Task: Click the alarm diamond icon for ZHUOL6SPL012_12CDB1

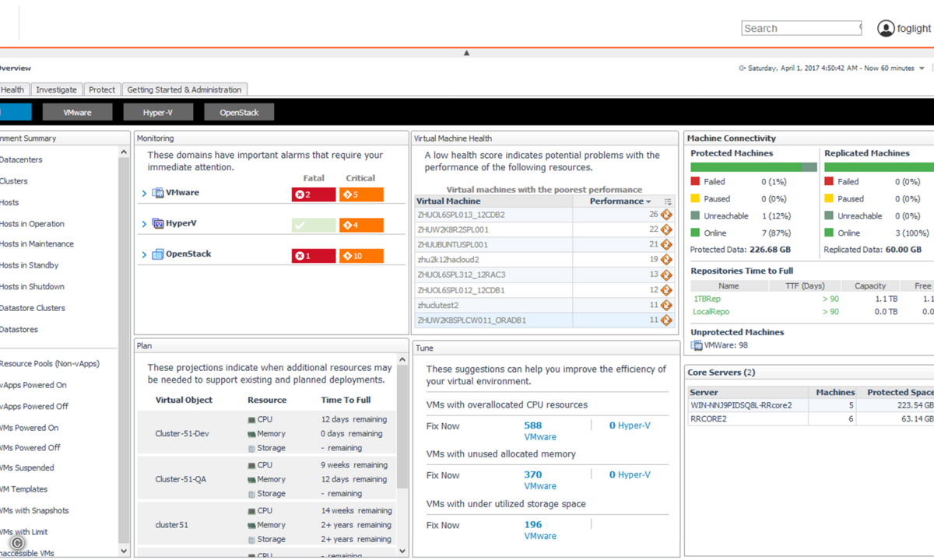Action: (x=666, y=290)
